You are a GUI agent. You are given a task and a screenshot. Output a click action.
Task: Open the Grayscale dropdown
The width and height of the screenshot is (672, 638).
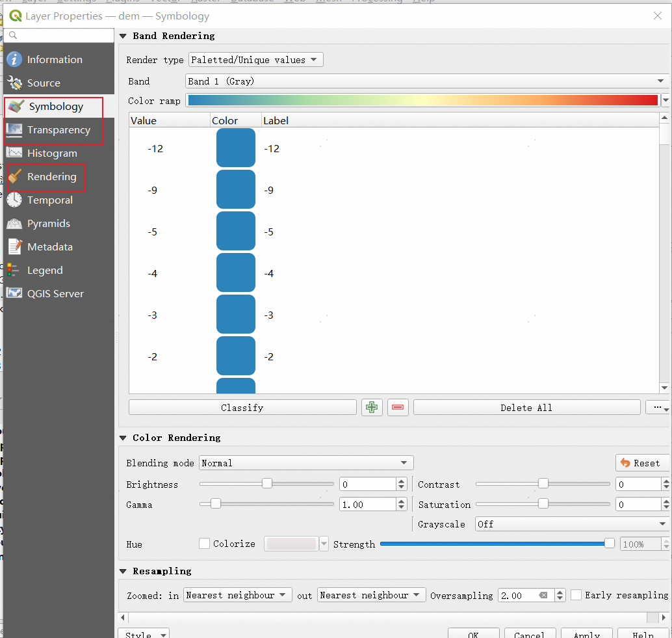[x=572, y=524]
